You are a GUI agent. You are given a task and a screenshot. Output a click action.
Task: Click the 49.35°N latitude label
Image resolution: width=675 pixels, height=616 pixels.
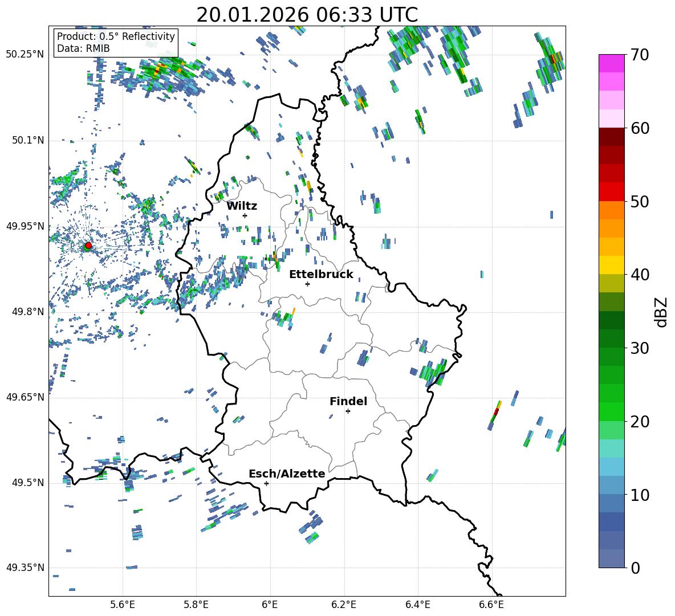(25, 568)
